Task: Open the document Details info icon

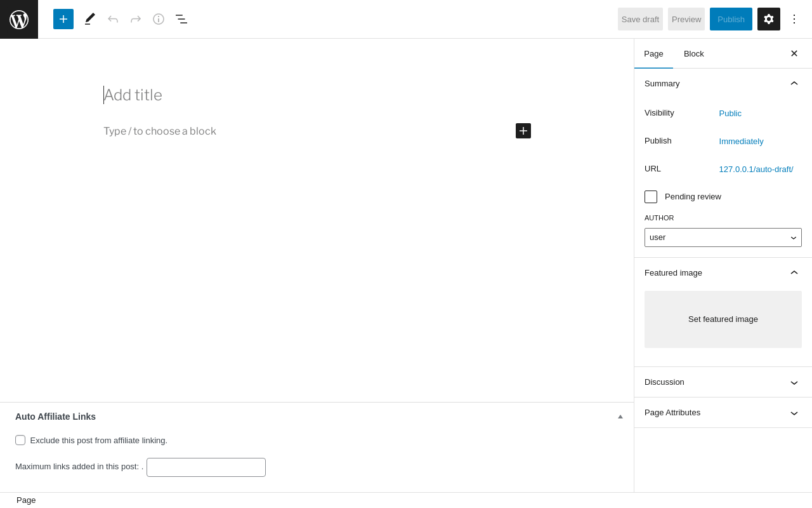Action: tap(159, 19)
